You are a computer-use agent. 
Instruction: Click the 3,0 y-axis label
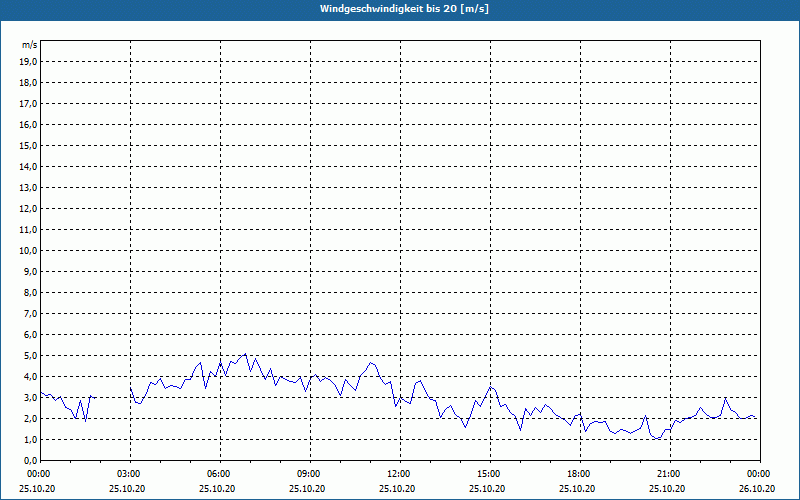(30, 397)
